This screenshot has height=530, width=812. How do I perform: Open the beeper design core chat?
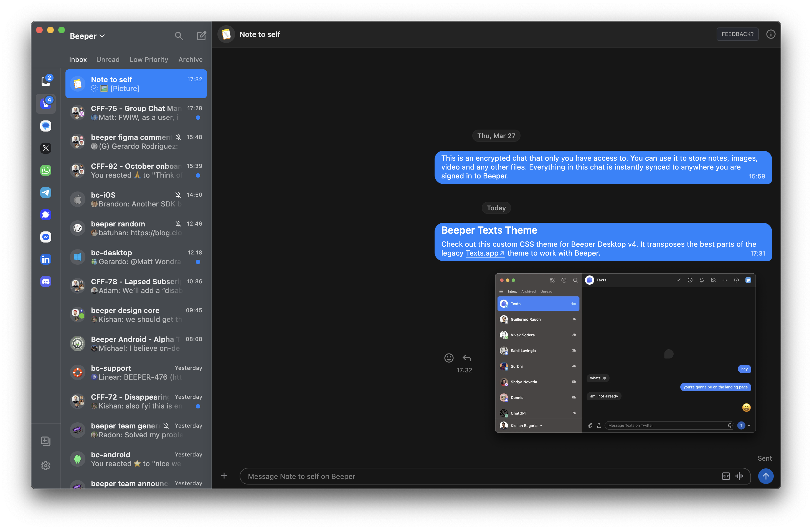pos(136,315)
